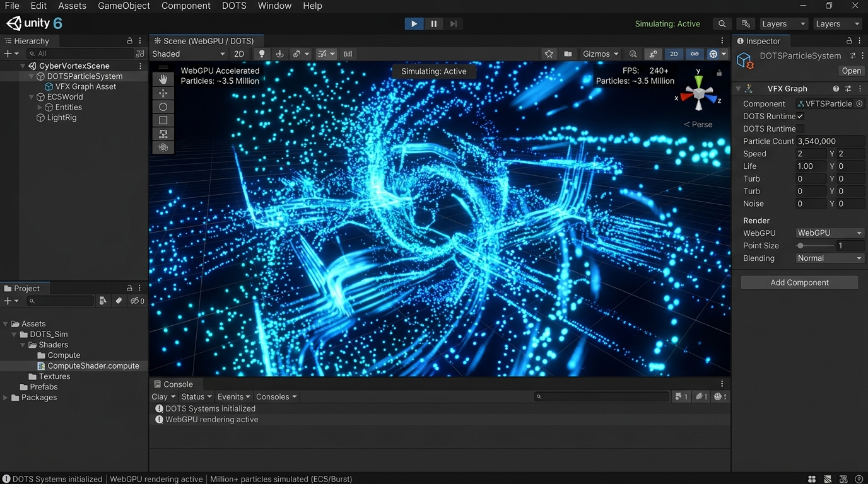The height and width of the screenshot is (484, 868).
Task: Toggle scene lighting lightbulb icon
Action: pos(262,54)
